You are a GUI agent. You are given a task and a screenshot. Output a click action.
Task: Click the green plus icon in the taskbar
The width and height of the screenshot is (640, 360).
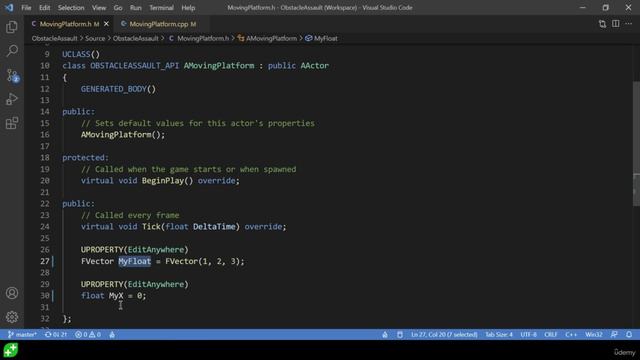pos(11,350)
